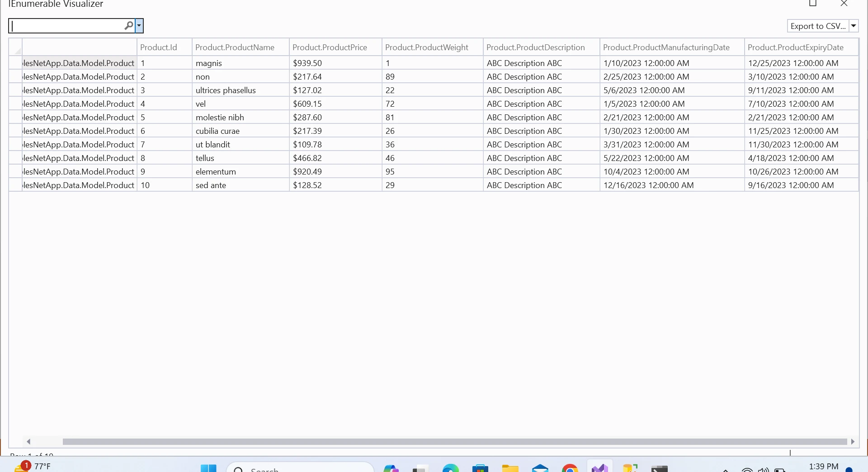The width and height of the screenshot is (868, 472).
Task: Sort by the Product.ProductDescription column header
Action: coord(542,47)
